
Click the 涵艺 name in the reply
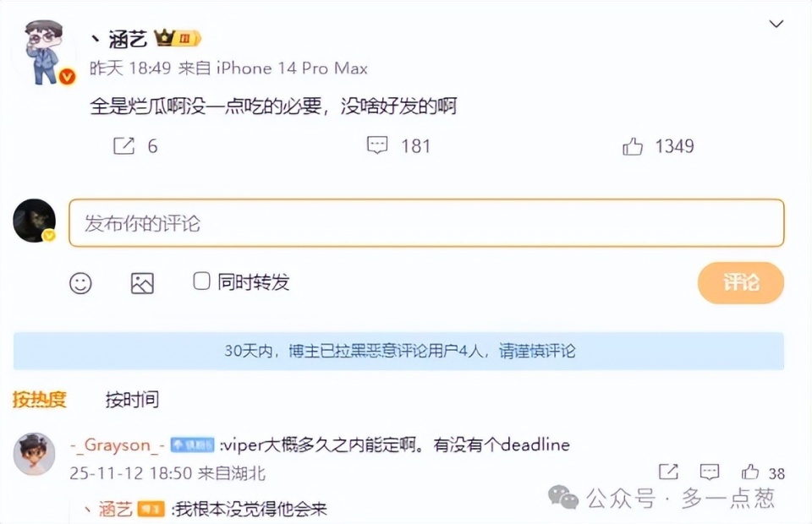(x=116, y=509)
